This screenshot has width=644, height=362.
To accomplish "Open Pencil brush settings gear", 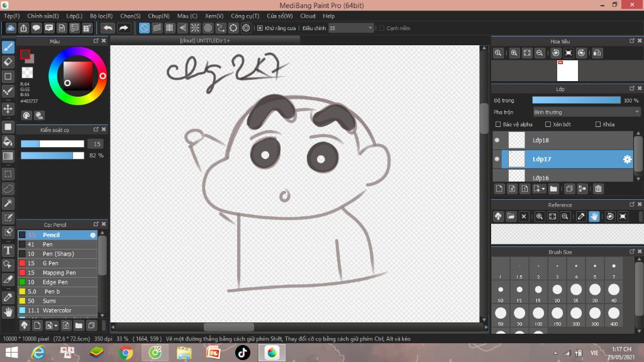I will (x=93, y=235).
